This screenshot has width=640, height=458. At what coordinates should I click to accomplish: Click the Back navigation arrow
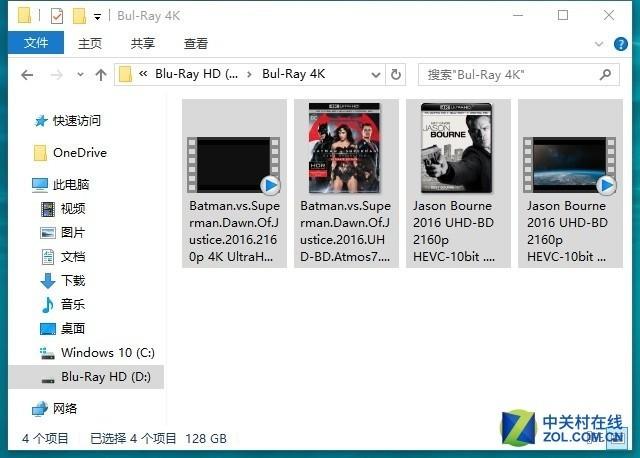[27, 75]
